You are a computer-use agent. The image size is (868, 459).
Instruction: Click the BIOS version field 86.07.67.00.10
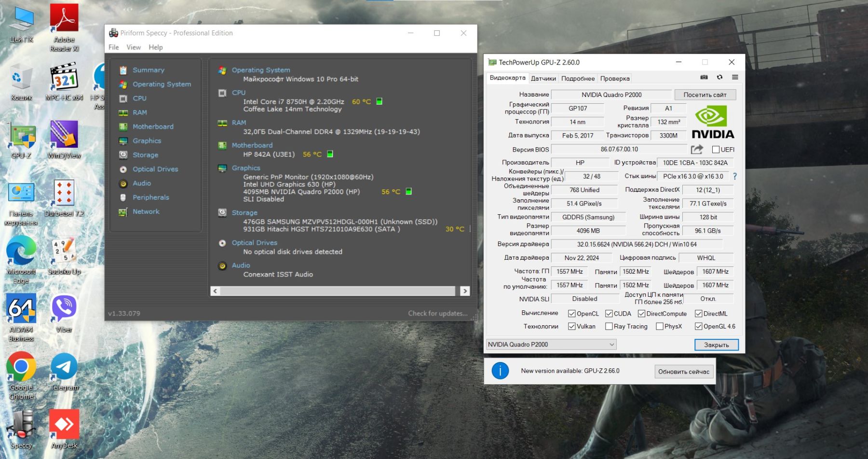coord(619,149)
